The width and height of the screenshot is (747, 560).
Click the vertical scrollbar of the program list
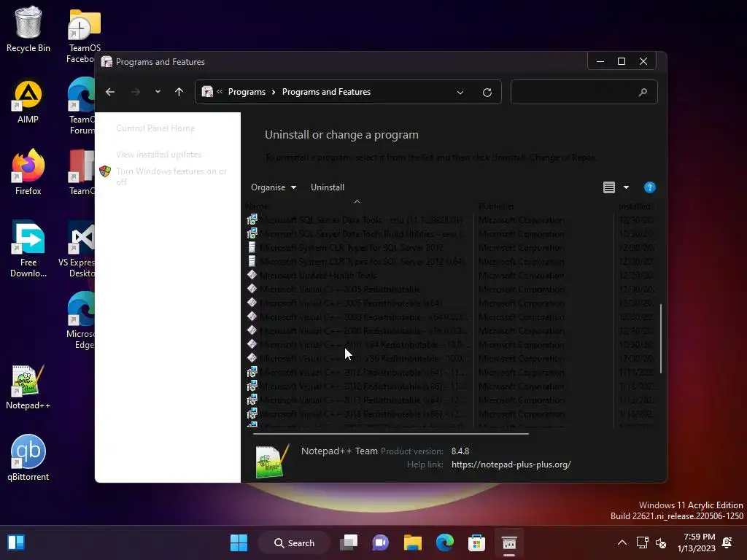pos(661,339)
